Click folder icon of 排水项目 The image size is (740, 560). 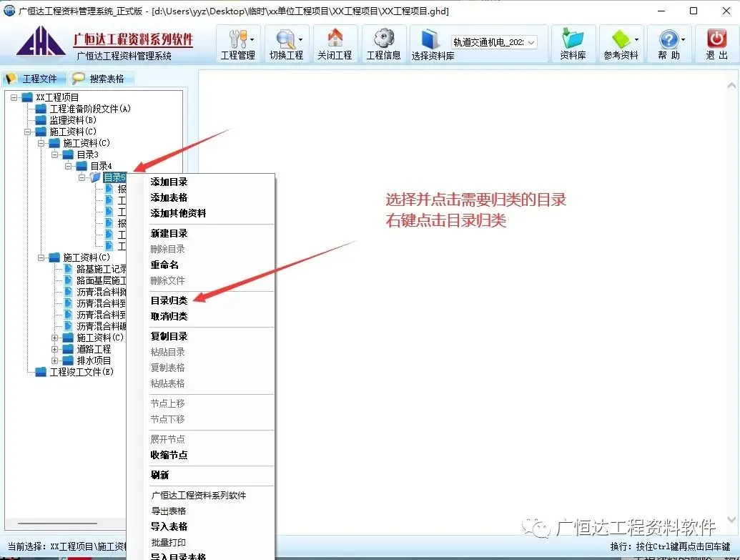point(69,360)
